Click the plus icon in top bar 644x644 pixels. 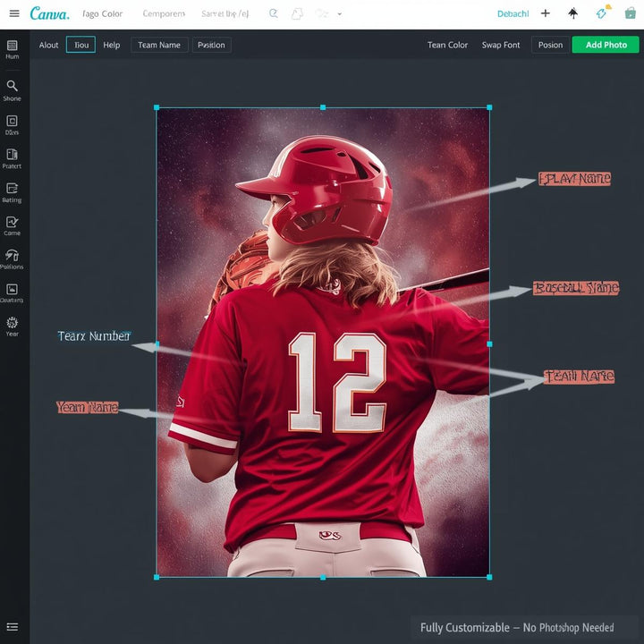pyautogui.click(x=546, y=13)
